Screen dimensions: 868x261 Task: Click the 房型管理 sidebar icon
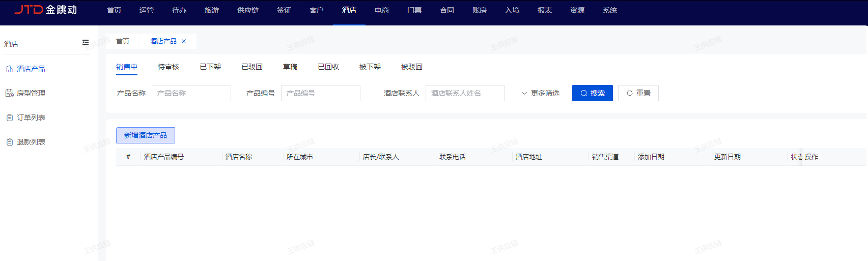click(x=10, y=93)
